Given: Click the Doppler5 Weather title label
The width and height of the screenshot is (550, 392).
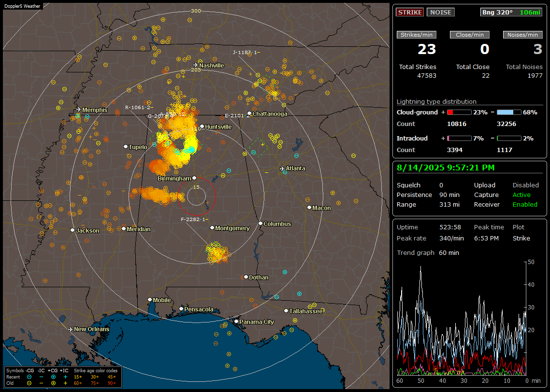Looking at the screenshot, I should click(22, 6).
